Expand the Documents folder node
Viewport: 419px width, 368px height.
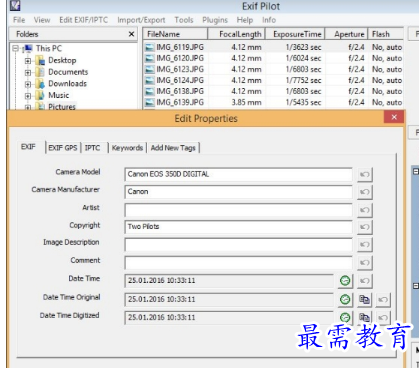28,72
